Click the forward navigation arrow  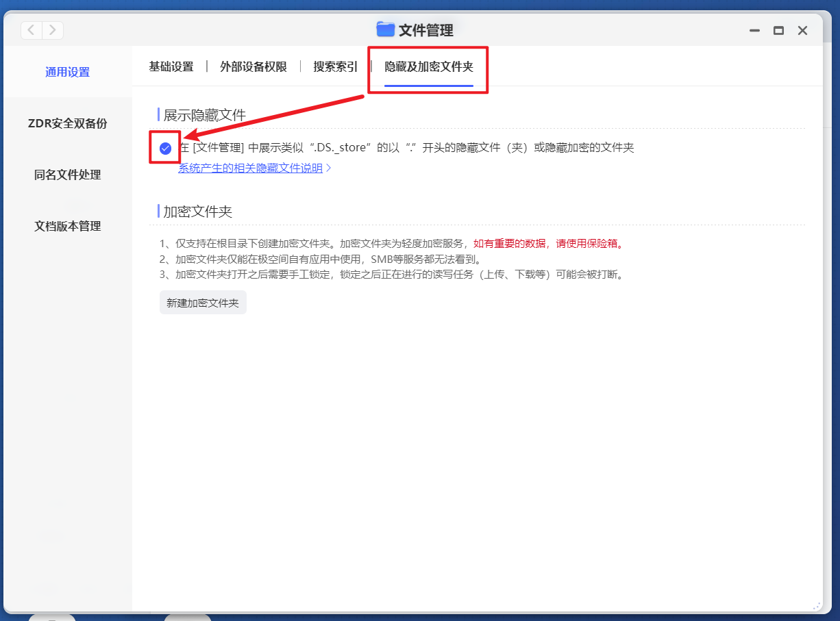tap(53, 30)
